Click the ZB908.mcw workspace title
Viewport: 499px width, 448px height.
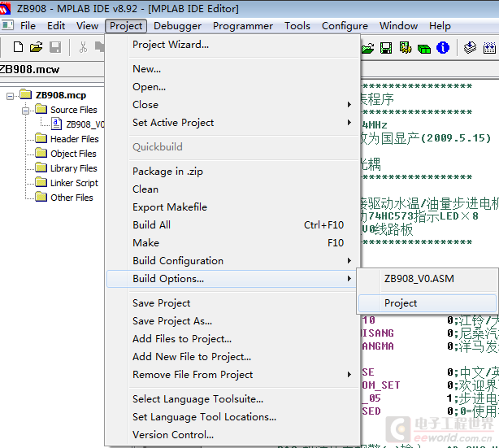pyautogui.click(x=29, y=69)
